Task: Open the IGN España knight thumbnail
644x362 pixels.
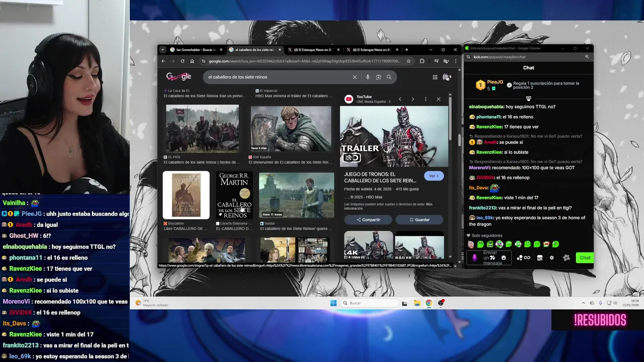Action: [291, 129]
